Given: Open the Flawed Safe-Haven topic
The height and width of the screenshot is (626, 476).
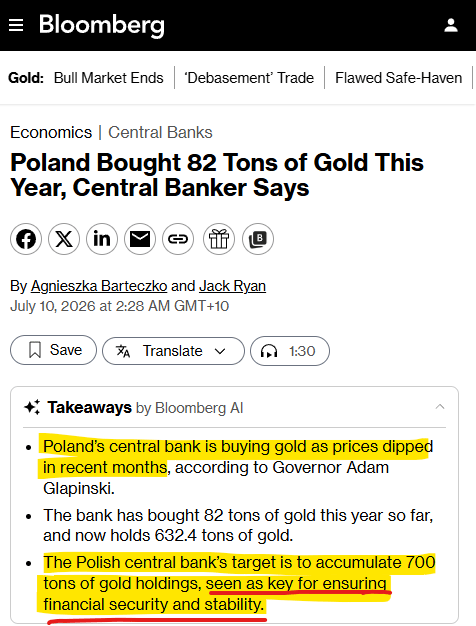Looking at the screenshot, I should [399, 78].
